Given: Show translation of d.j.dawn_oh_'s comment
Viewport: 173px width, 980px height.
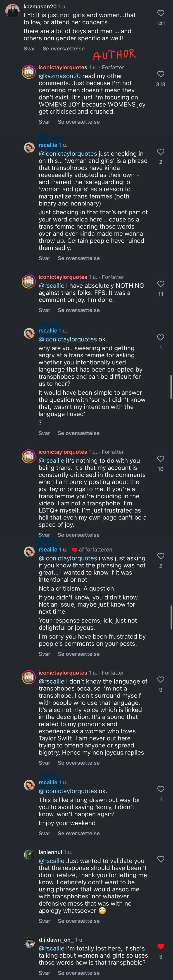Looking at the screenshot, I should point(78,973).
